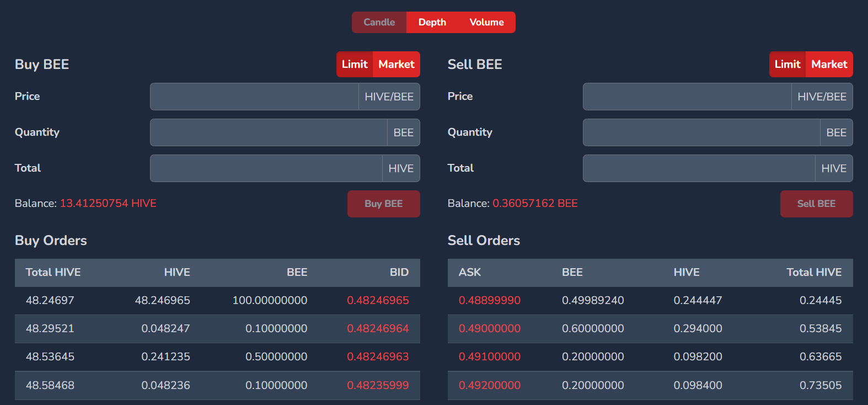Focus the Buy BEE Quantity input field
Viewport: 868px width, 405px height.
tap(269, 132)
